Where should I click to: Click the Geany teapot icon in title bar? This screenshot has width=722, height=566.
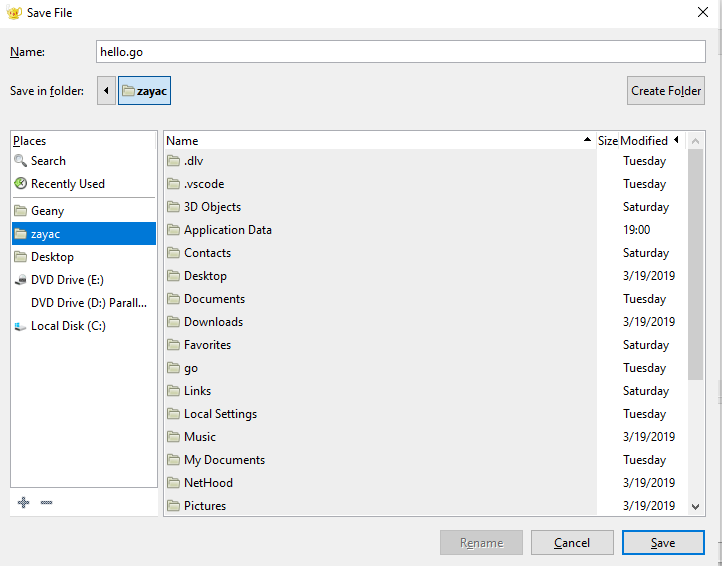14,12
